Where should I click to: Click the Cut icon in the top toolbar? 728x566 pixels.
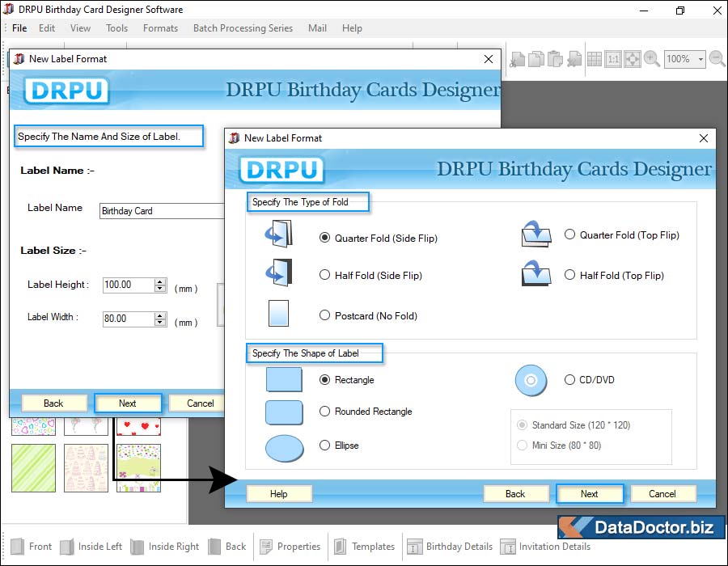(518, 59)
